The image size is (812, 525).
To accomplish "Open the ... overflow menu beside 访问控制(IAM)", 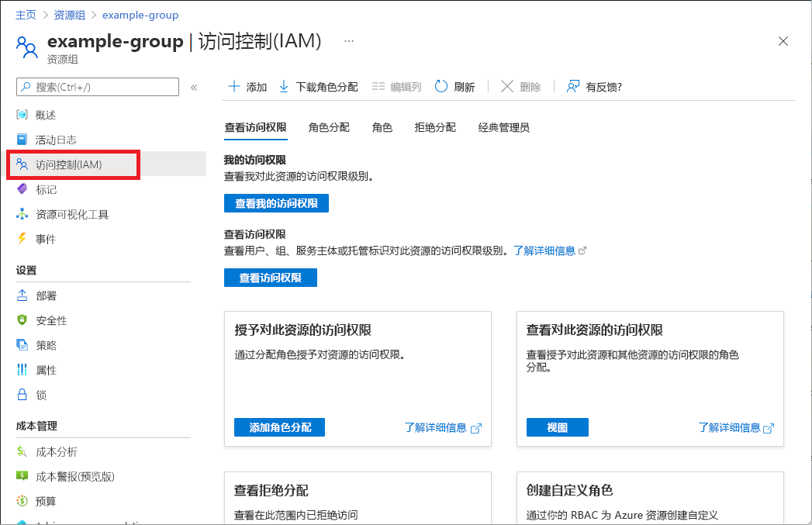I will pos(348,40).
